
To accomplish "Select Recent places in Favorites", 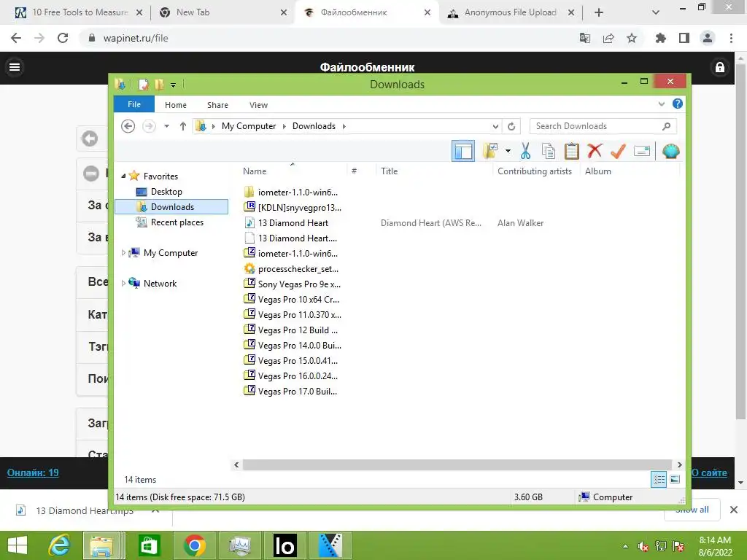I will 177,222.
